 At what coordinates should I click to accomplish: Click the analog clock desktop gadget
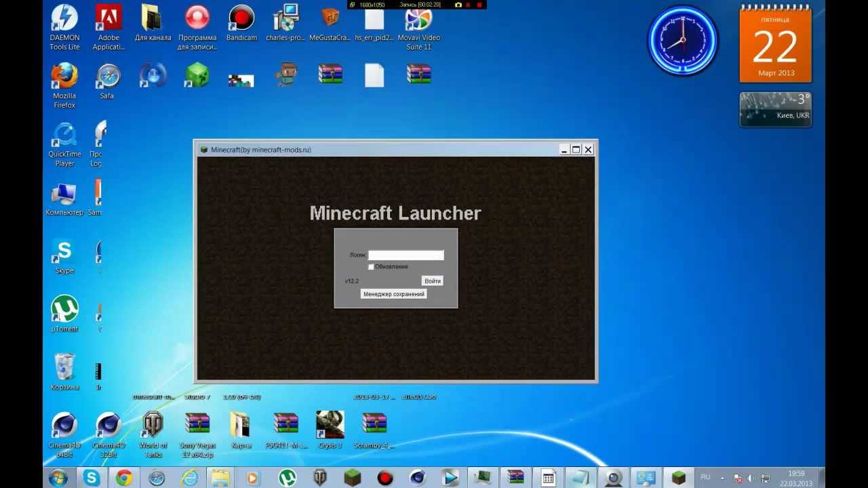coord(682,41)
